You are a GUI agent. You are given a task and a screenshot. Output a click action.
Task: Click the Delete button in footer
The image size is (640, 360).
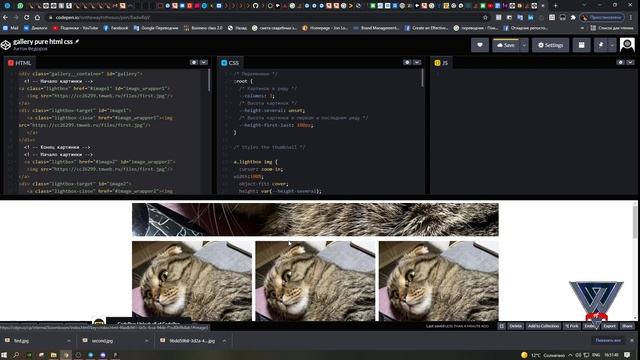516,326
